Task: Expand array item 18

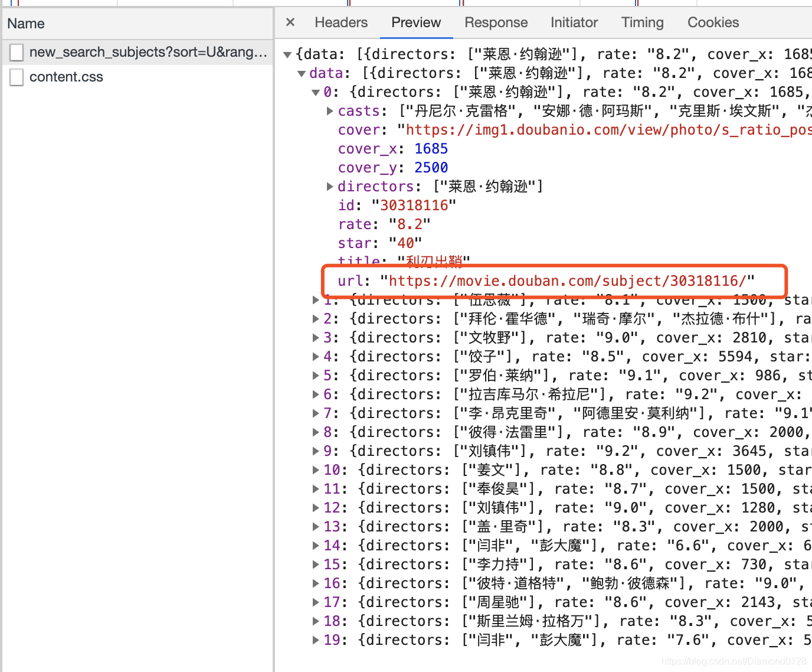Action: tap(316, 621)
